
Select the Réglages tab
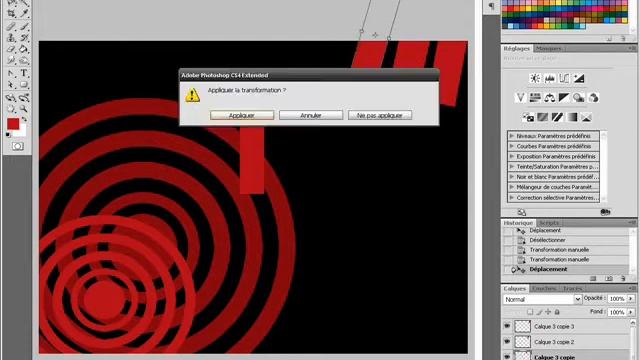pyautogui.click(x=517, y=48)
